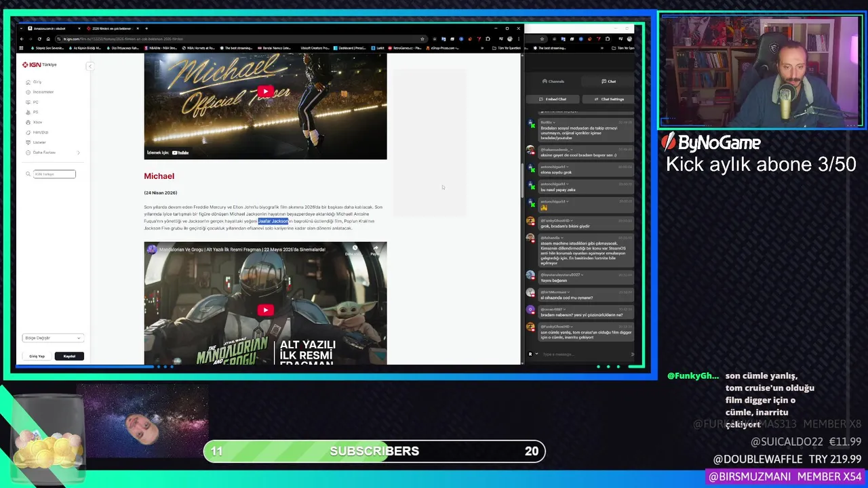Open İncelemeler in the IGN sidebar
The width and height of the screenshot is (868, 488).
pyautogui.click(x=43, y=91)
